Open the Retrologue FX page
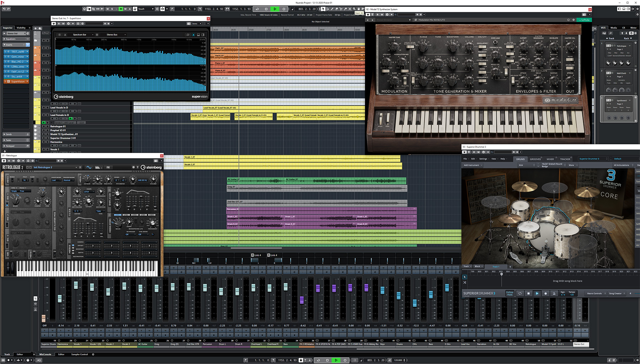The width and height of the screenshot is (640, 364). pyautogui.click(x=108, y=167)
